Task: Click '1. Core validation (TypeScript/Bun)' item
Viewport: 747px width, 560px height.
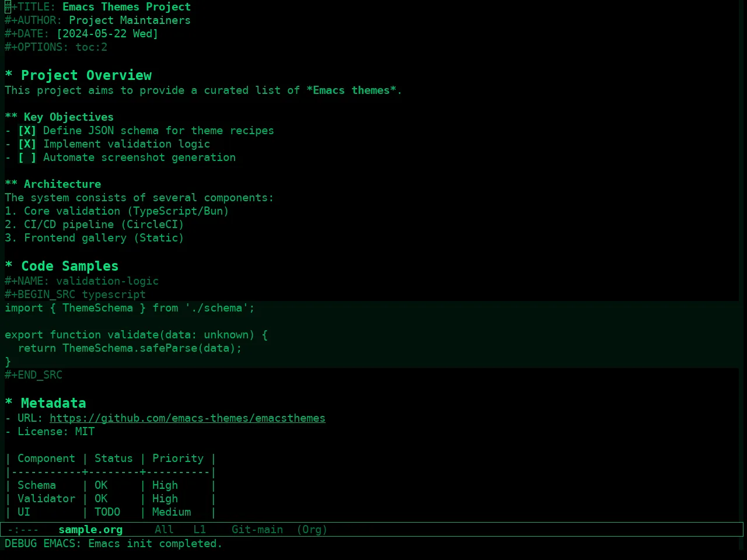Action: pos(117,211)
